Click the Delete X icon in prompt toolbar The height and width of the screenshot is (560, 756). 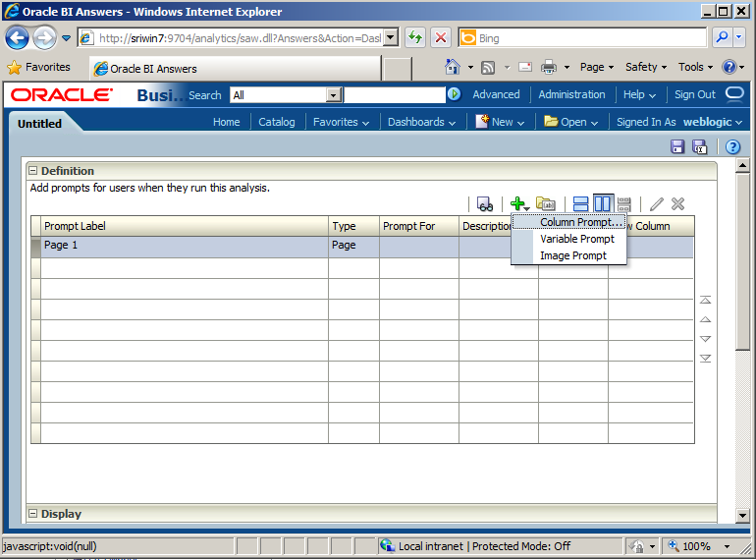click(x=677, y=204)
